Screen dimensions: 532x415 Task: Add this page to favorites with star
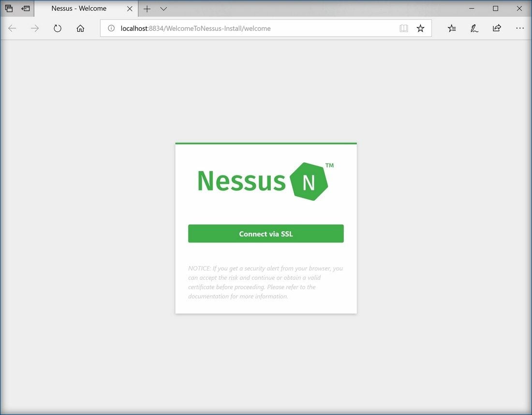point(420,29)
